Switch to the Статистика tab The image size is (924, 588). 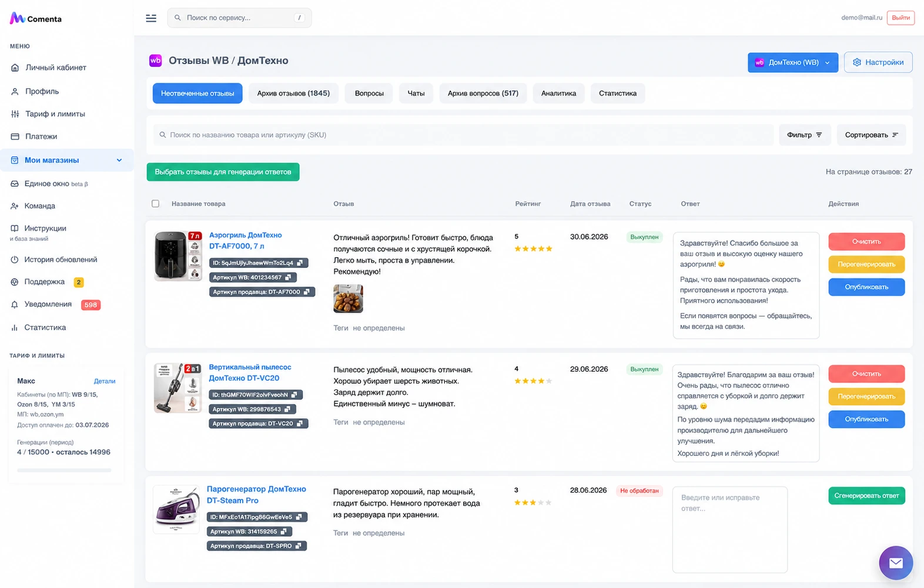(x=618, y=93)
